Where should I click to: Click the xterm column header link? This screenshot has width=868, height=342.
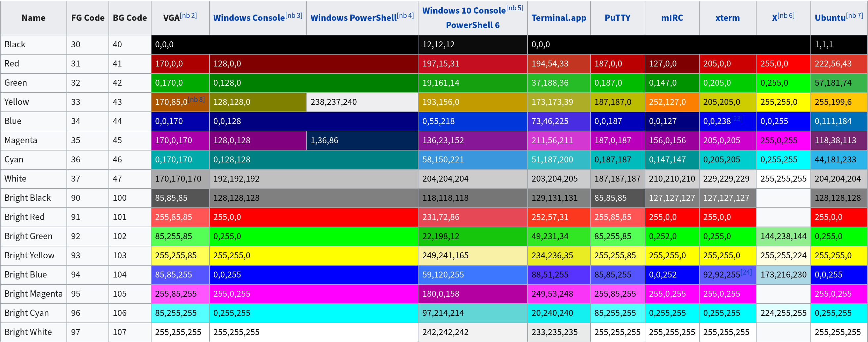727,18
